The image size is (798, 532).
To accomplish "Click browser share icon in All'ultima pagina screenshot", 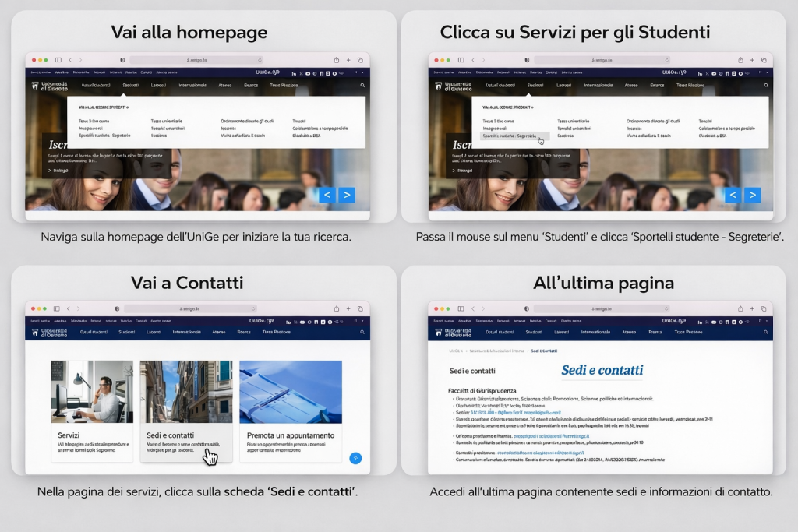I will (740, 308).
